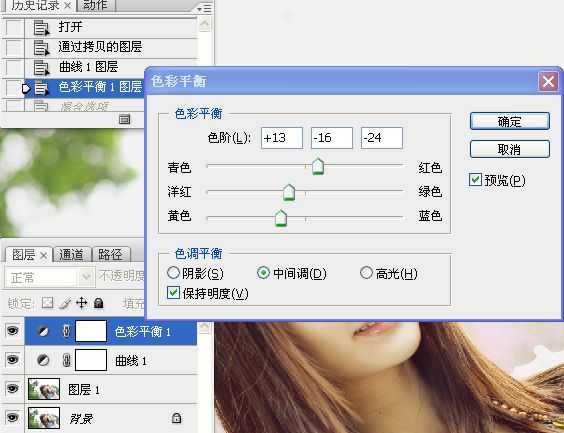
Task: Select the 高光(H) radio button
Action: 366,273
